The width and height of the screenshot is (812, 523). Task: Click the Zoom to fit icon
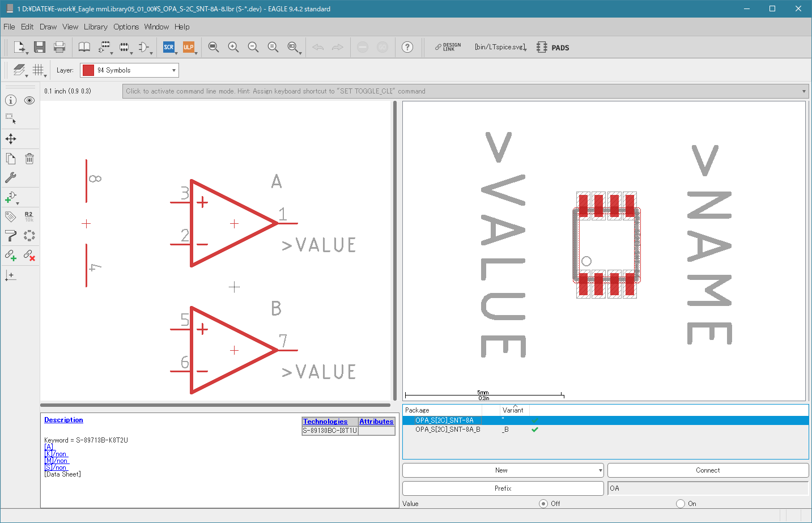tap(213, 47)
